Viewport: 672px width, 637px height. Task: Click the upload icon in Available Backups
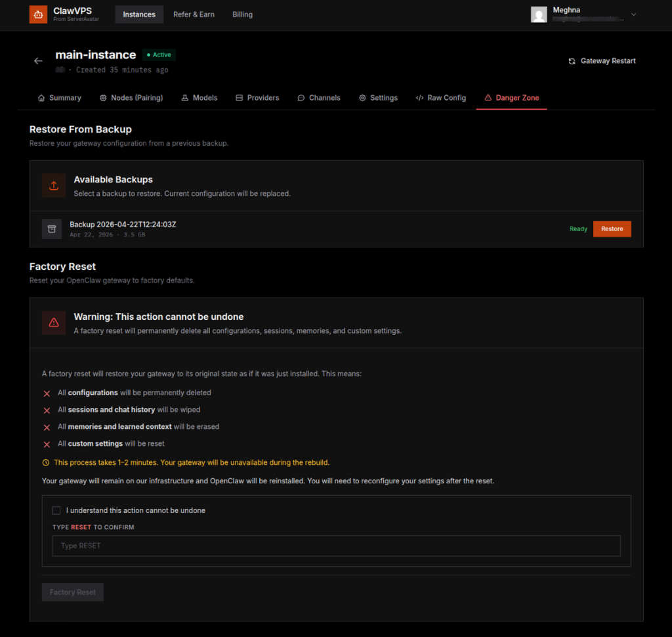53,185
